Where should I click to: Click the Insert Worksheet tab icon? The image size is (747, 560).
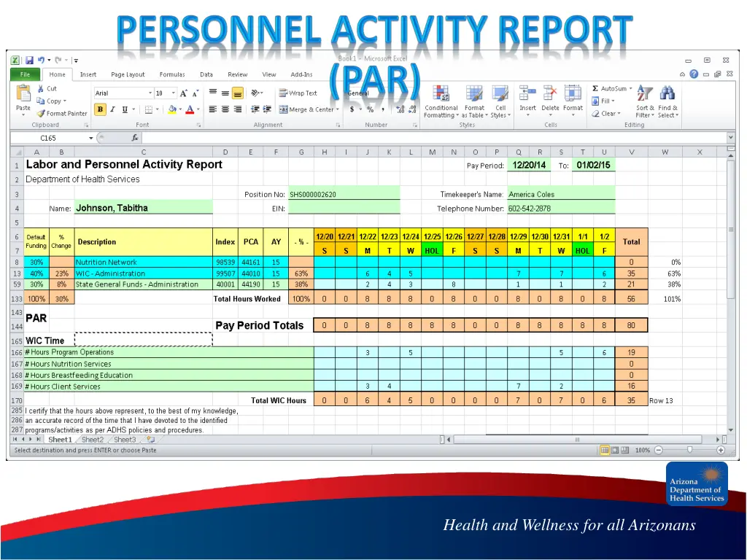click(x=150, y=440)
